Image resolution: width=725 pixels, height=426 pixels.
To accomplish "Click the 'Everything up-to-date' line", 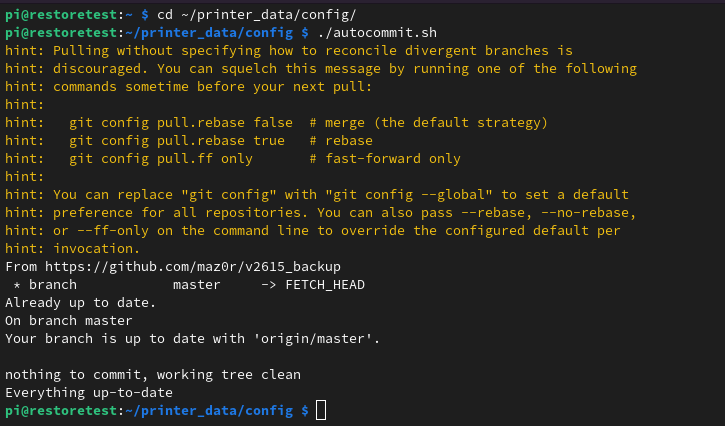I will tap(89, 393).
